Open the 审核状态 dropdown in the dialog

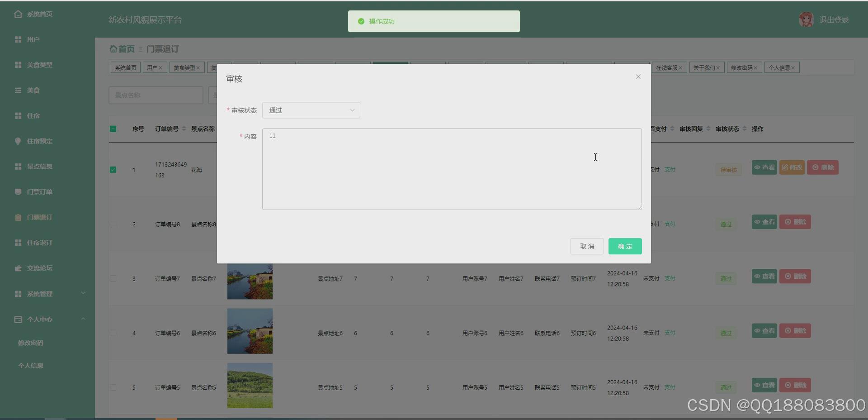pyautogui.click(x=311, y=110)
